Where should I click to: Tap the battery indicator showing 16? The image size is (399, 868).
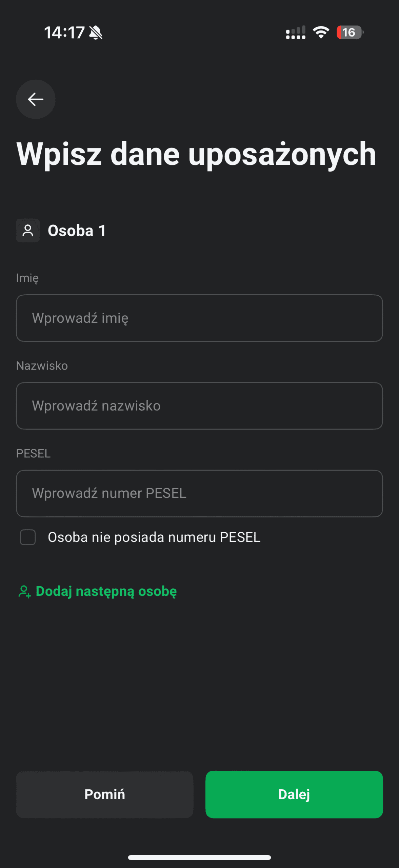(350, 33)
